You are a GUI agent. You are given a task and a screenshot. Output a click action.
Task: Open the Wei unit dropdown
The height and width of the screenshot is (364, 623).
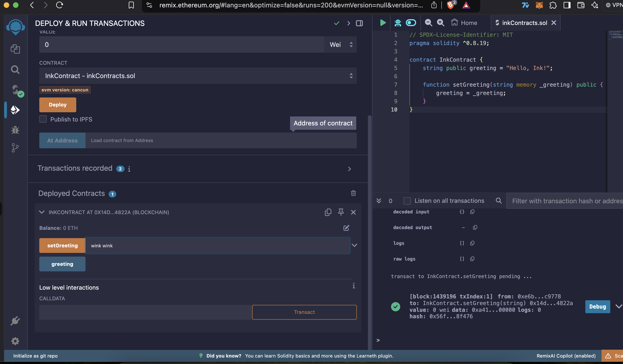coord(340,45)
